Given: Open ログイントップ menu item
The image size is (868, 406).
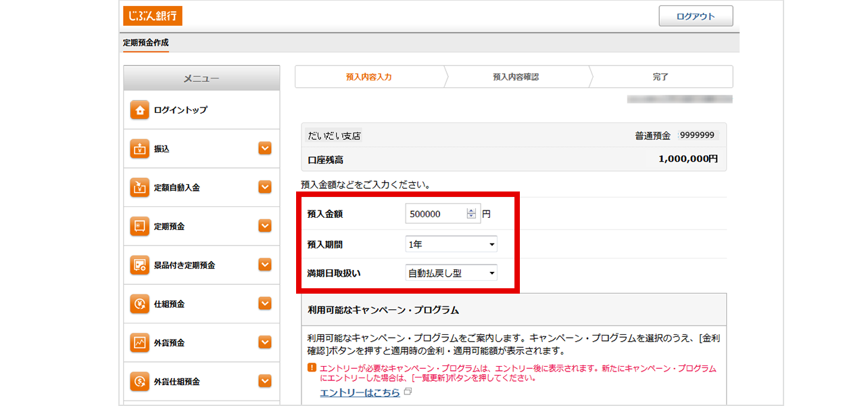Looking at the screenshot, I should point(180,110).
